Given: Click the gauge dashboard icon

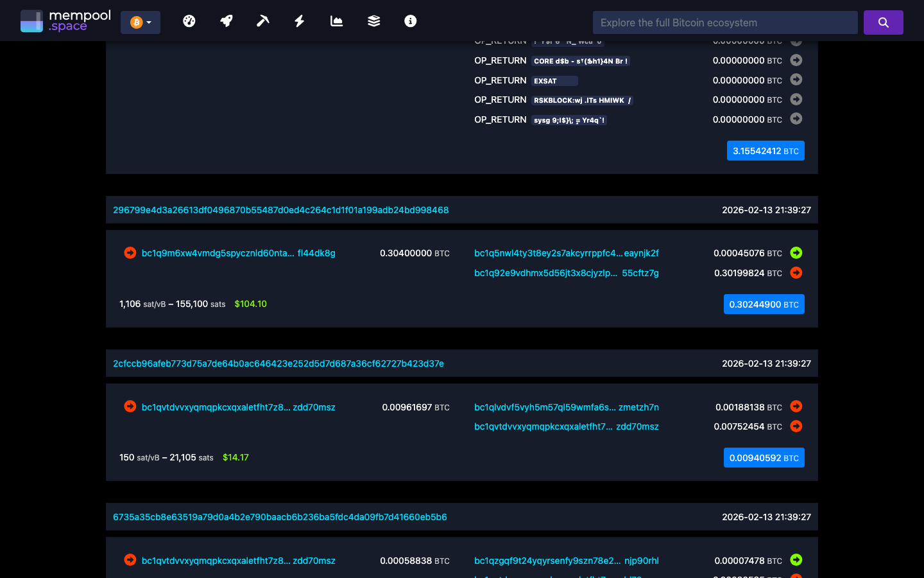Looking at the screenshot, I should pos(189,21).
